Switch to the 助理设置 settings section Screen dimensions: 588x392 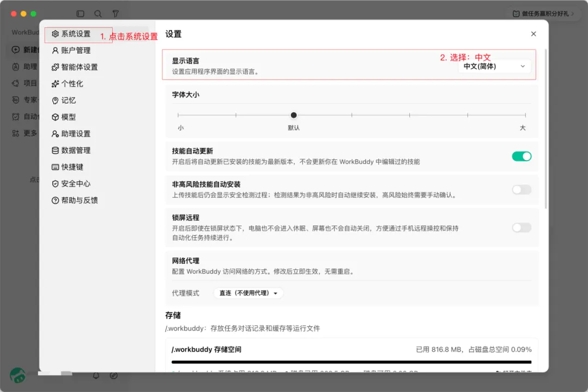71,133
